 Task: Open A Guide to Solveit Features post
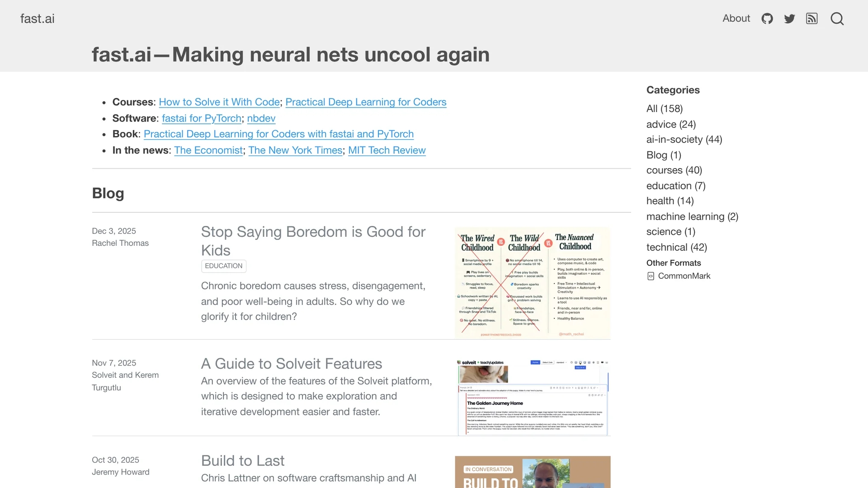292,364
